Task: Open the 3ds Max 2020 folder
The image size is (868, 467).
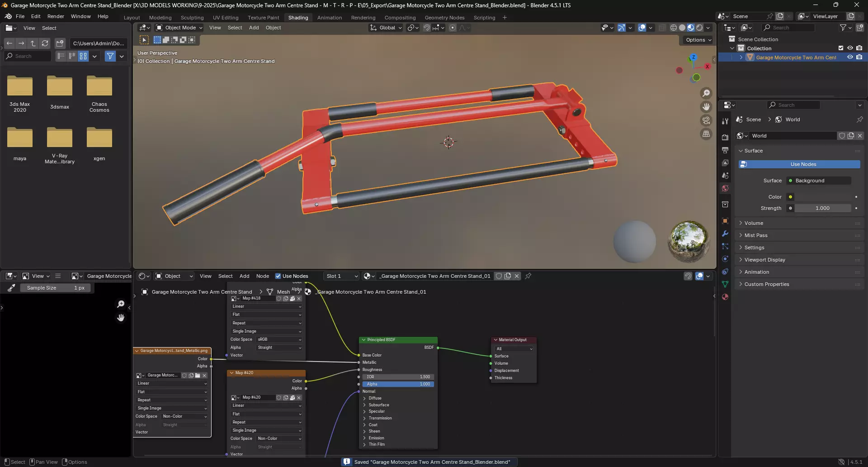Action: point(20,94)
